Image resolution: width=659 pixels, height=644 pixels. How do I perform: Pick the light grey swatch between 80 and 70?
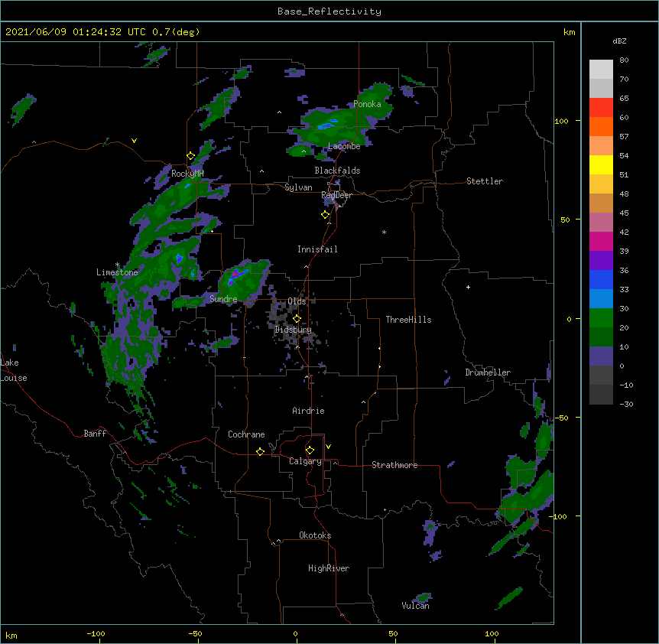[601, 70]
